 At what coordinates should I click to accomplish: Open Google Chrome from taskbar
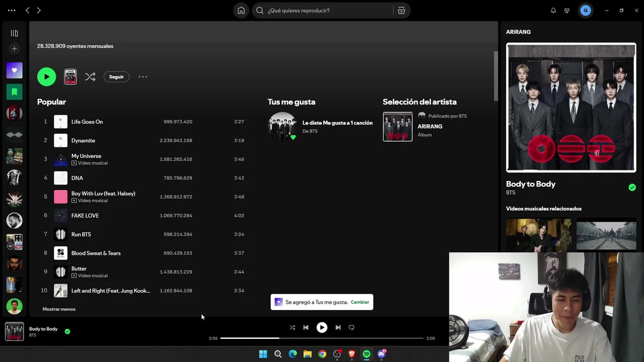point(323,354)
